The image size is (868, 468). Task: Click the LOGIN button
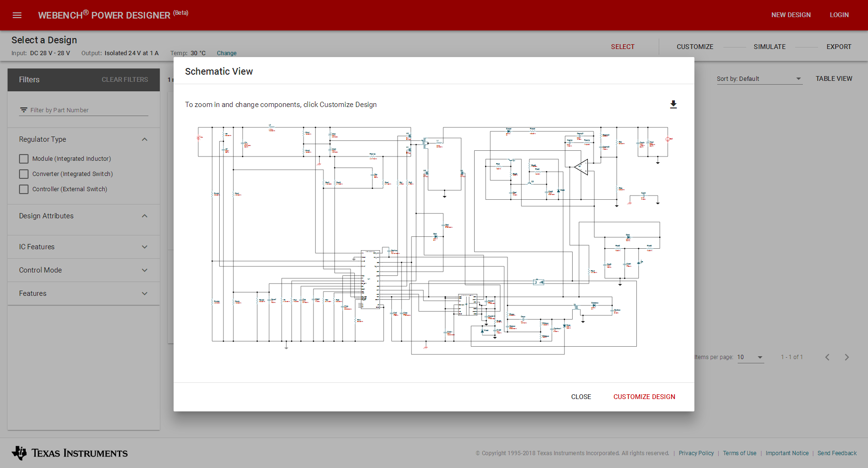pos(839,15)
